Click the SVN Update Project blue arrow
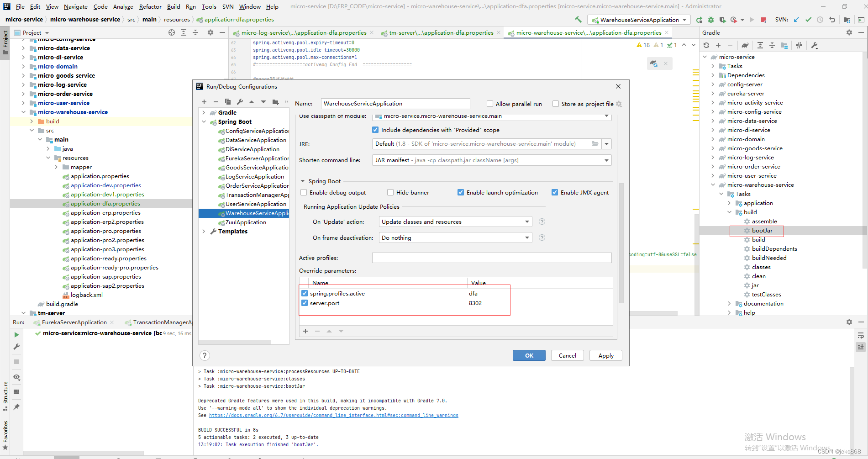The width and height of the screenshot is (868, 459). pyautogui.click(x=796, y=20)
